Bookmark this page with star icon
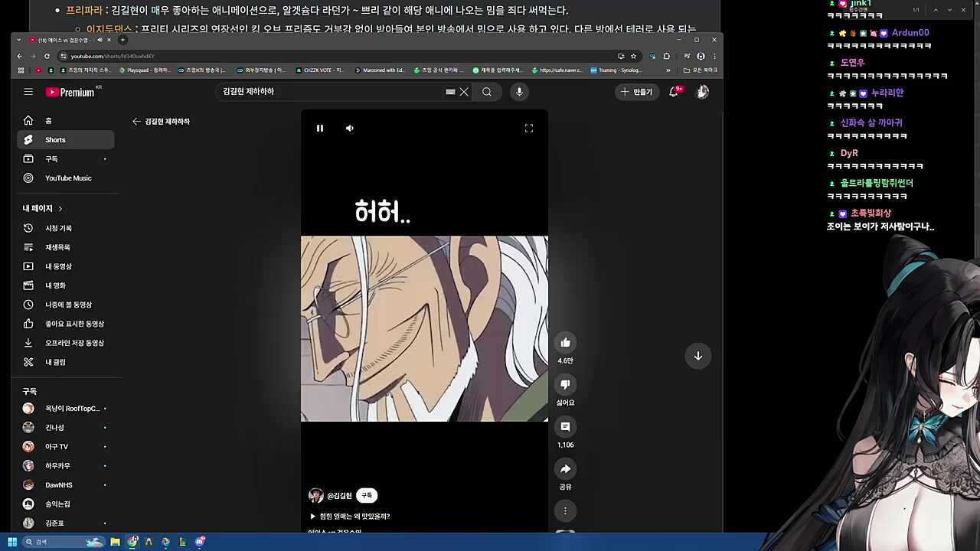The width and height of the screenshot is (980, 551). coord(633,56)
